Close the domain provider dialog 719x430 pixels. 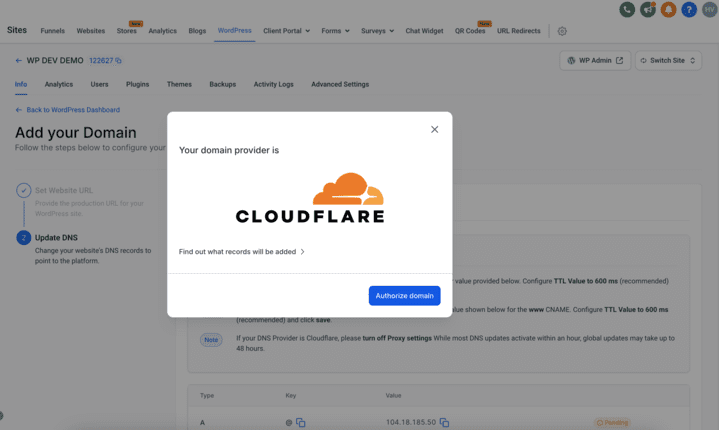click(x=434, y=129)
